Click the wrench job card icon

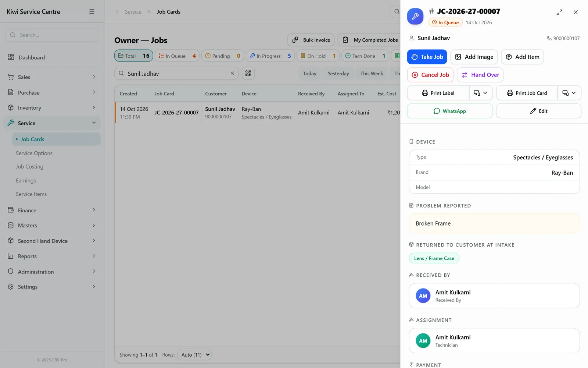click(x=415, y=17)
